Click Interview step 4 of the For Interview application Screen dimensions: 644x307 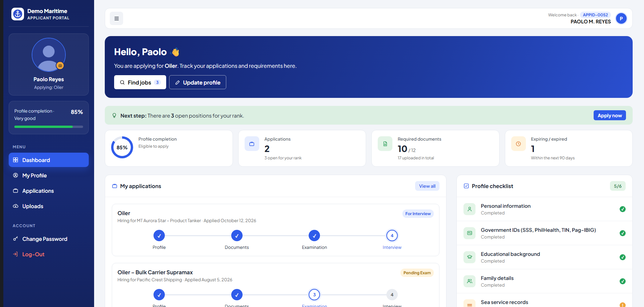click(x=392, y=236)
